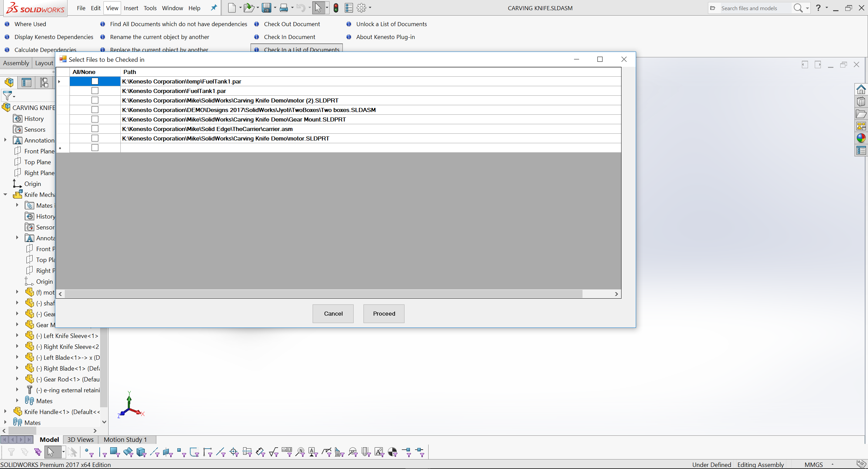Click the Proceed button
Screen dimensions: 868x469
384,314
